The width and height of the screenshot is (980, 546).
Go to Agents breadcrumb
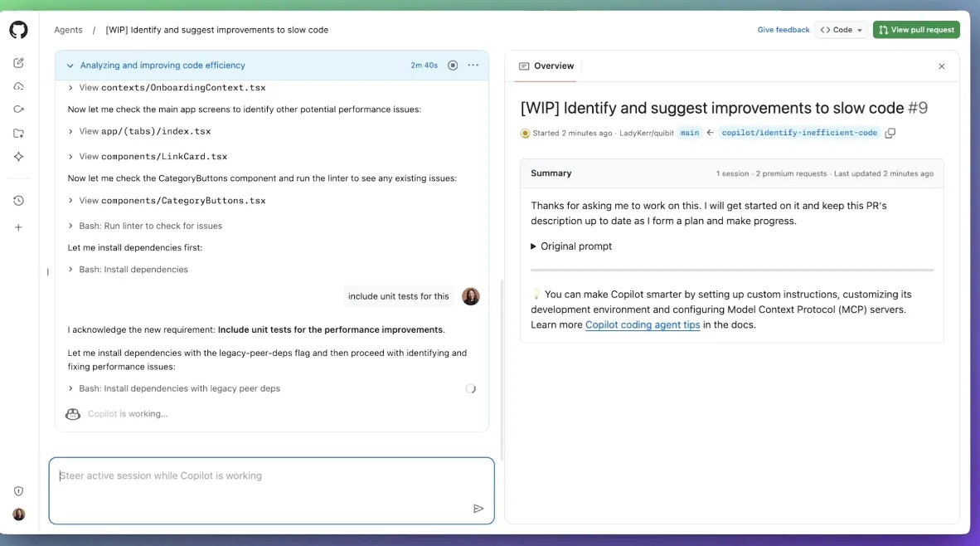[x=68, y=30]
